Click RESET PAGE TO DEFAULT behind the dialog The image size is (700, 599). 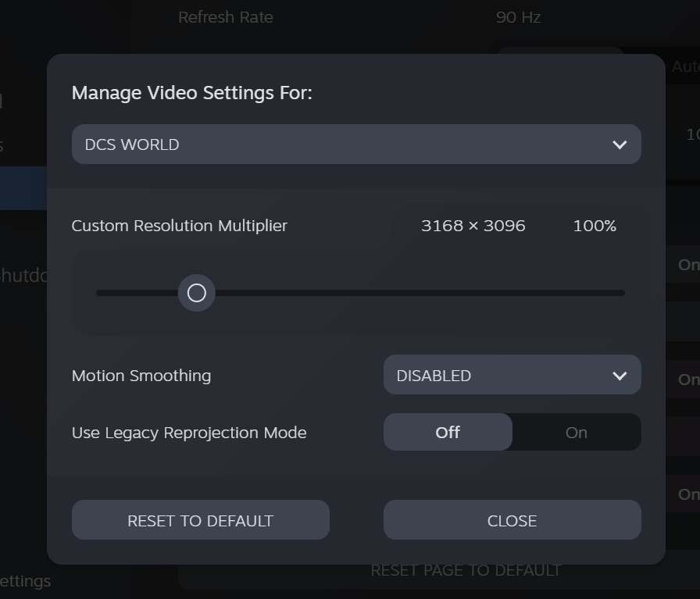466,570
